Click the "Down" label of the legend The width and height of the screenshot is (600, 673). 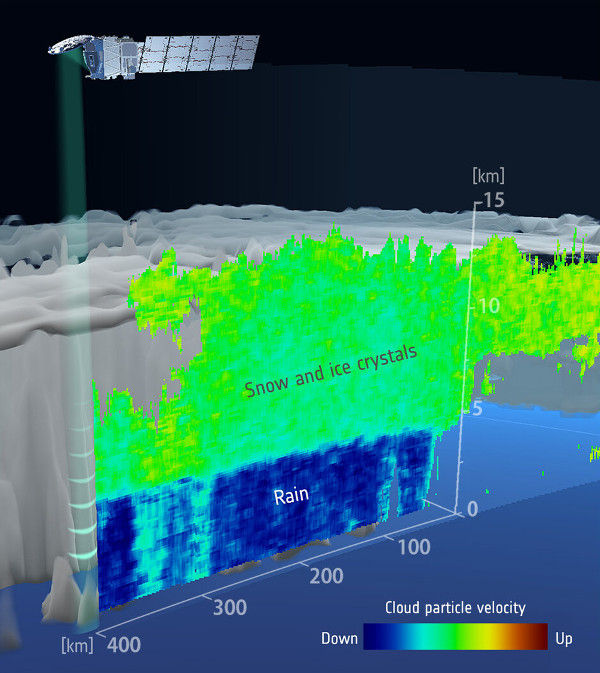click(x=339, y=637)
